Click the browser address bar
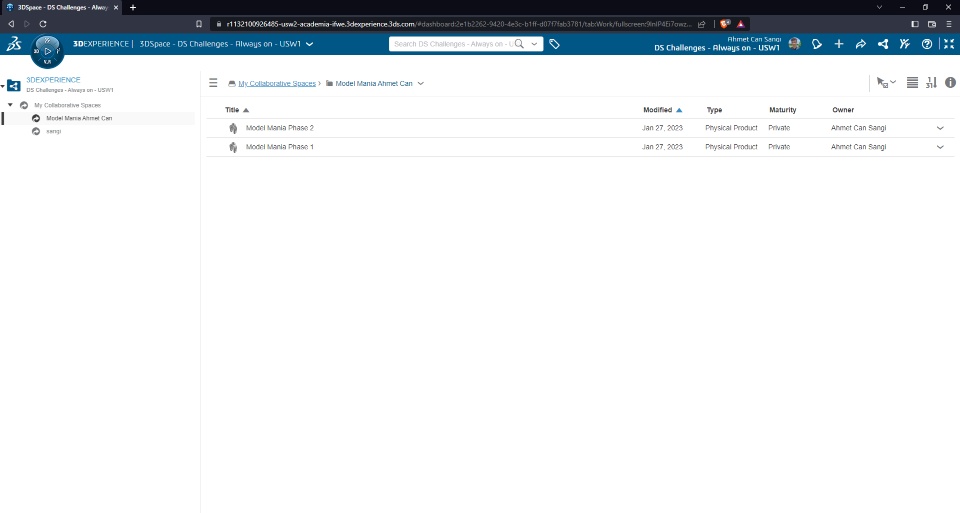 (458, 24)
